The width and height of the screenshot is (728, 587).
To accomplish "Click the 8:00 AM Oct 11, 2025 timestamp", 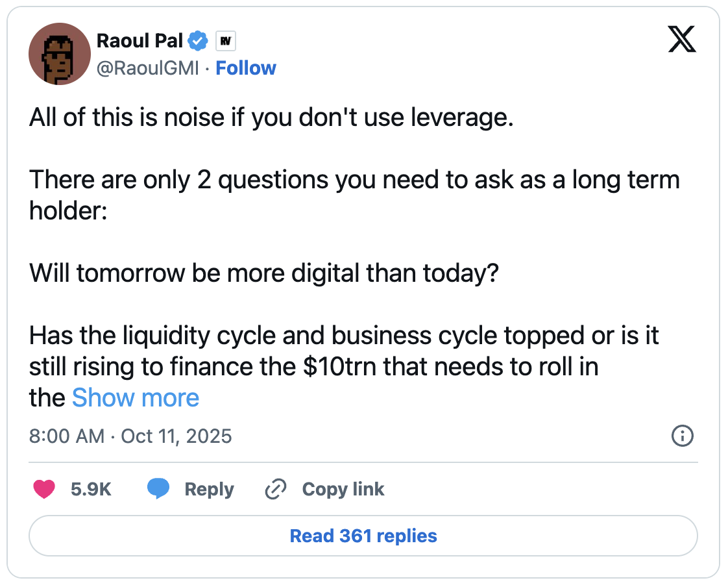I will [x=130, y=436].
